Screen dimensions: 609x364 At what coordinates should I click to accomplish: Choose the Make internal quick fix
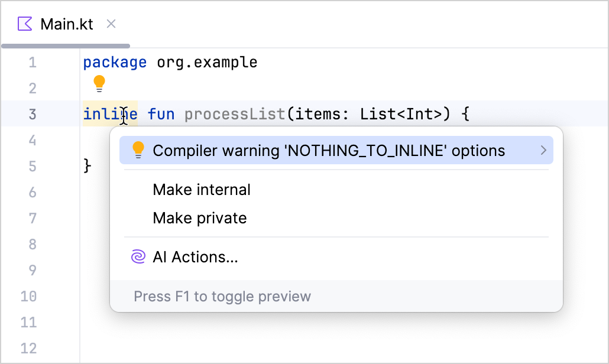[x=202, y=190]
